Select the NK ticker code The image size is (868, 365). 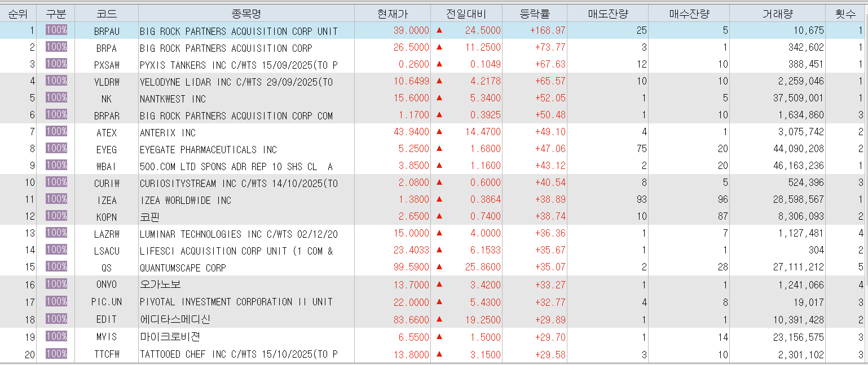click(107, 99)
